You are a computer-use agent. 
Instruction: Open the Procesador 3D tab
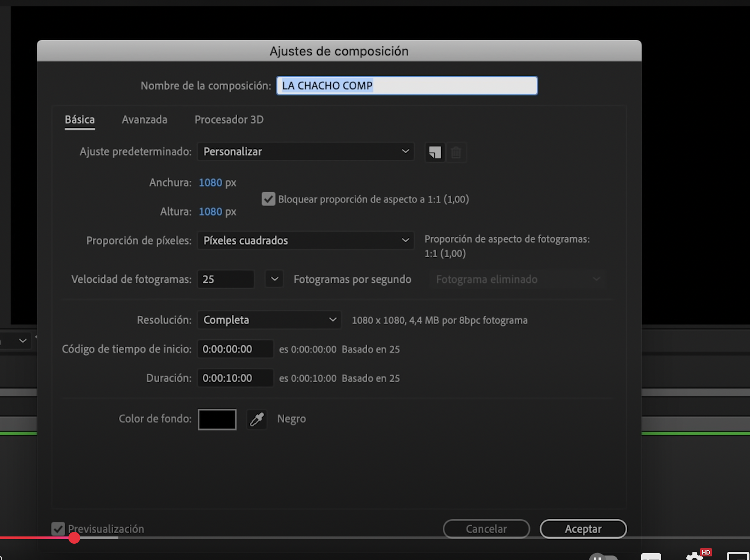pyautogui.click(x=229, y=120)
